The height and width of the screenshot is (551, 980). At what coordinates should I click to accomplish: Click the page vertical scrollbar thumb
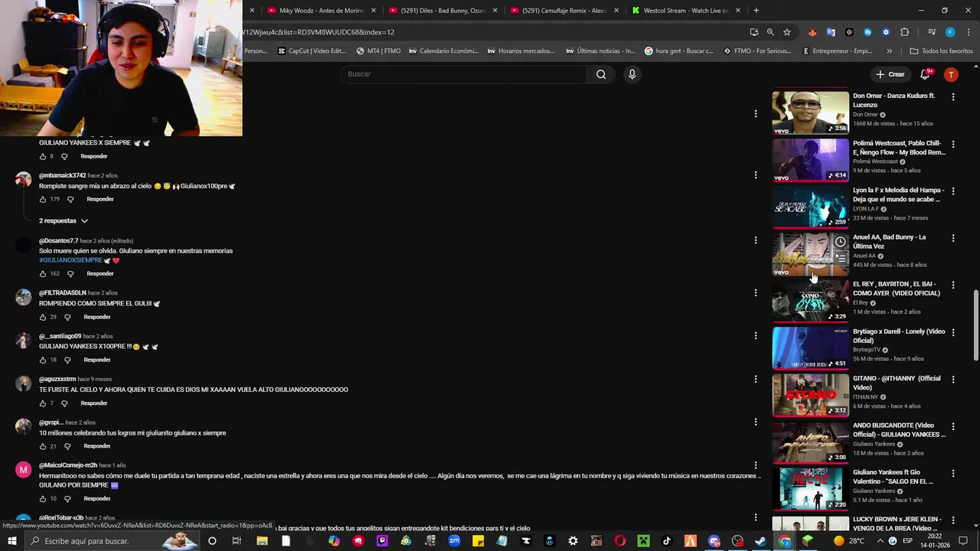click(975, 324)
